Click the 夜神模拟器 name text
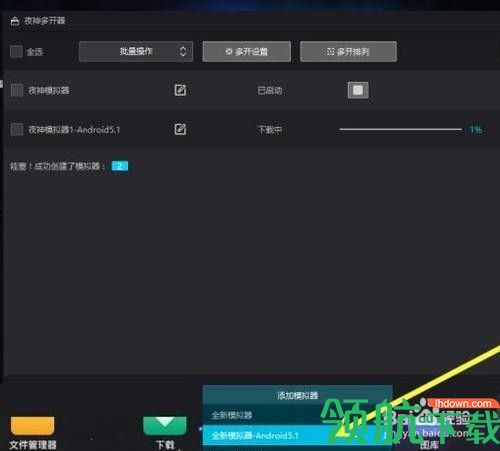The width and height of the screenshot is (500, 451). 49,91
